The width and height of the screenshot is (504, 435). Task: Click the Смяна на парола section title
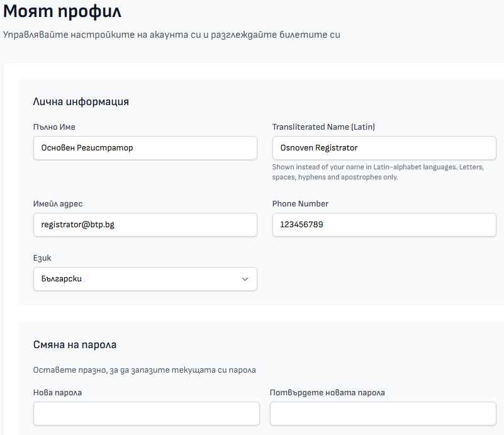tap(75, 344)
